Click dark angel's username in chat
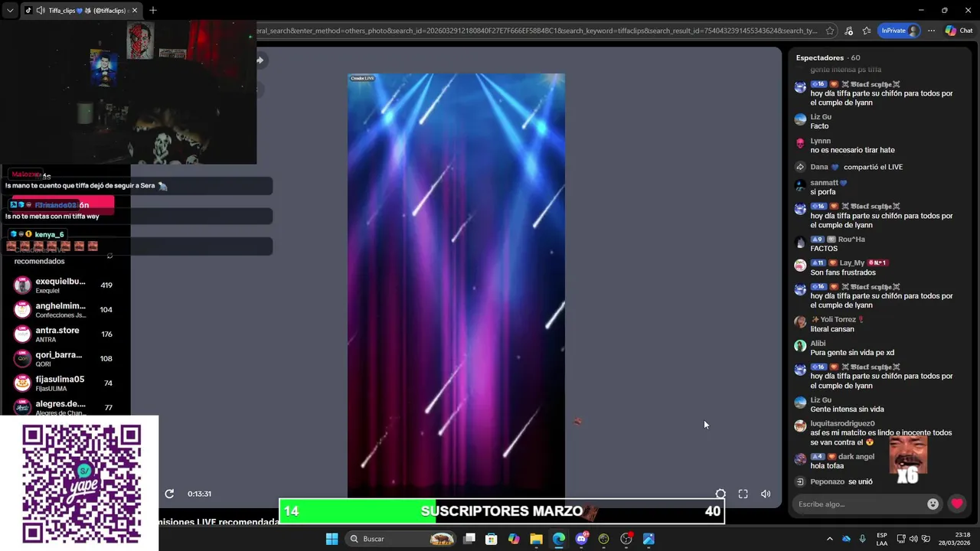Screen dimensions: 980x551 856,457
